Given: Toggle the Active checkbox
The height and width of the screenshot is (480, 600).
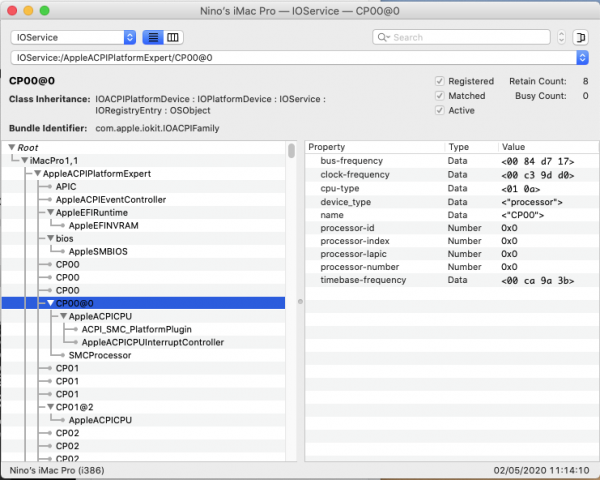Looking at the screenshot, I should pos(440,111).
